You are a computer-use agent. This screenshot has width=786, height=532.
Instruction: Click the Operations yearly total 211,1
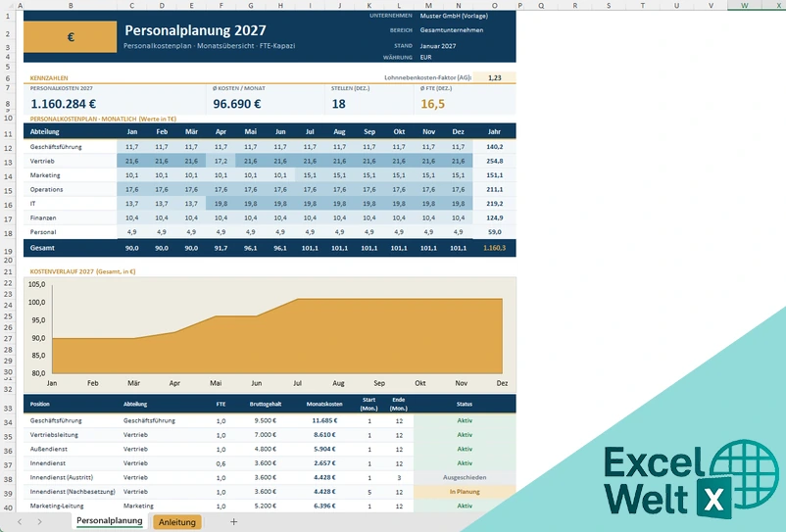coord(494,189)
